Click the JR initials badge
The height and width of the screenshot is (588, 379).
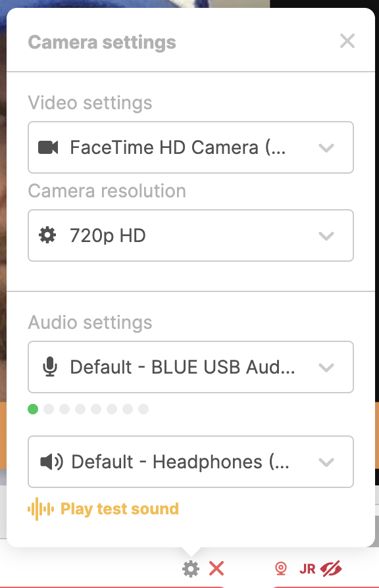click(307, 569)
